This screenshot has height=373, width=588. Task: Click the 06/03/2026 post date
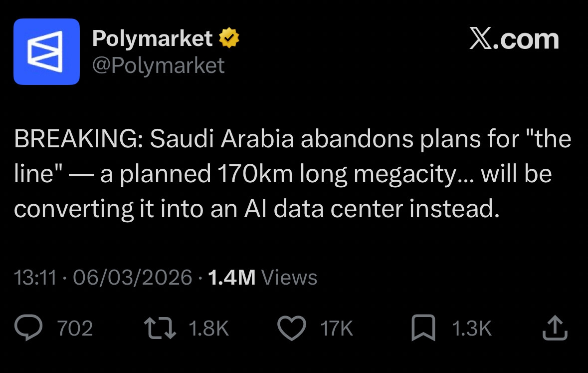(x=132, y=277)
